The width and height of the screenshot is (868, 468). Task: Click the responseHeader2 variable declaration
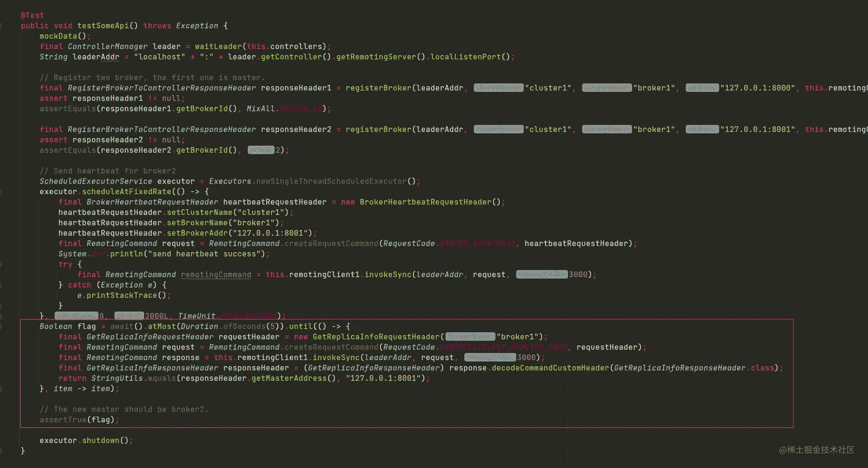296,130
